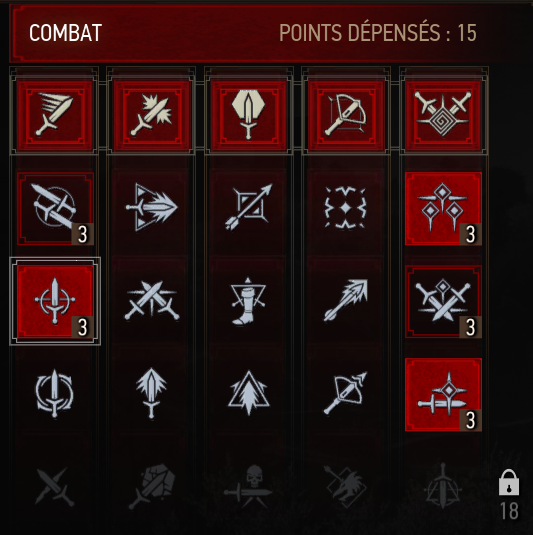Click the flaming sword in triangle skill
Viewport: 533px width, 535px height.
(151, 207)
